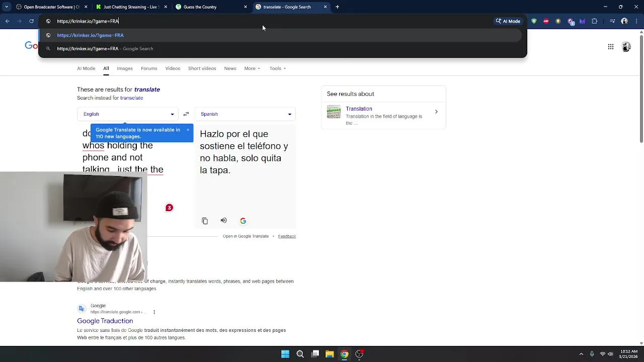This screenshot has height=362, width=644.
Task: Click the page vertical scrollbar
Action: pos(641,88)
